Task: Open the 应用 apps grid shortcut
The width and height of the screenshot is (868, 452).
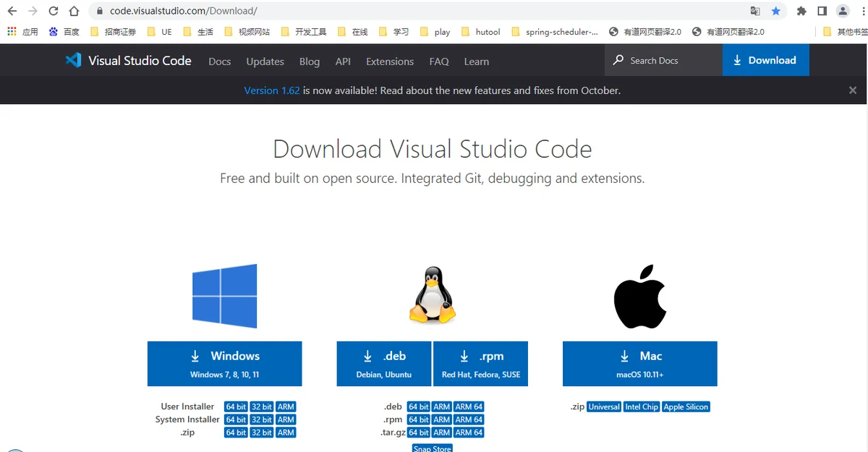Action: [x=22, y=32]
